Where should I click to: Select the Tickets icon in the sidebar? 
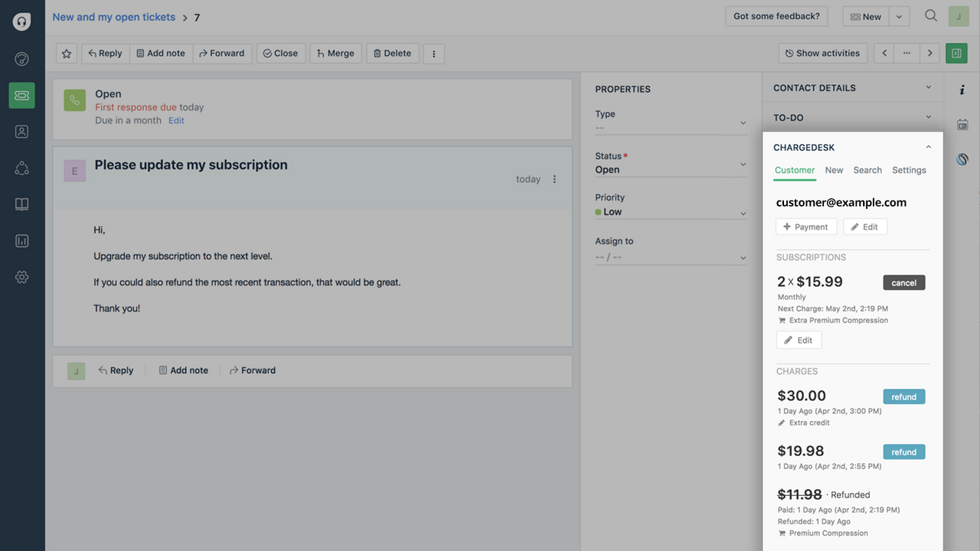tap(21, 95)
